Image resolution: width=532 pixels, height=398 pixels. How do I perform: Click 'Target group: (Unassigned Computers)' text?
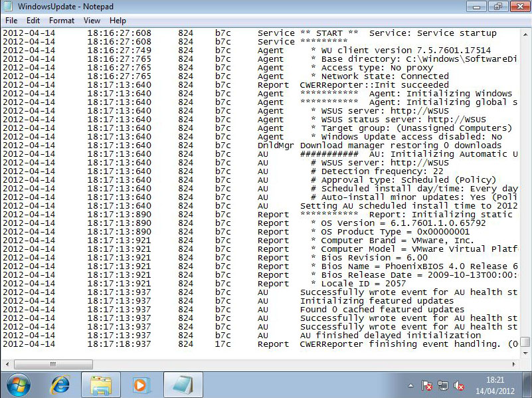(x=416, y=128)
